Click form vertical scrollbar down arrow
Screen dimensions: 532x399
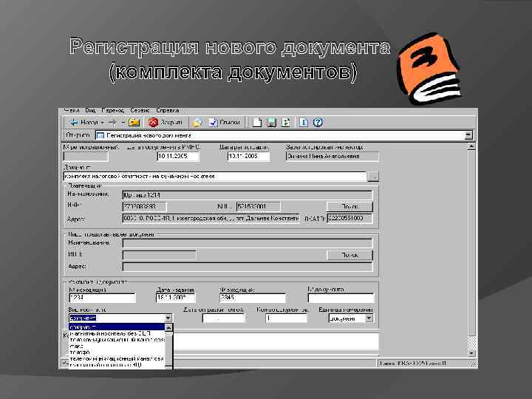click(x=471, y=353)
